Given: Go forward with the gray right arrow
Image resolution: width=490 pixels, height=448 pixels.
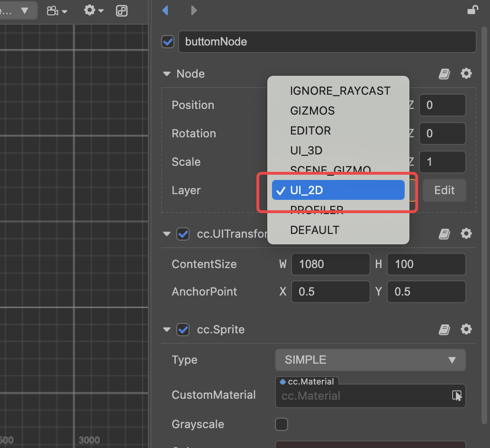Looking at the screenshot, I should (194, 10).
